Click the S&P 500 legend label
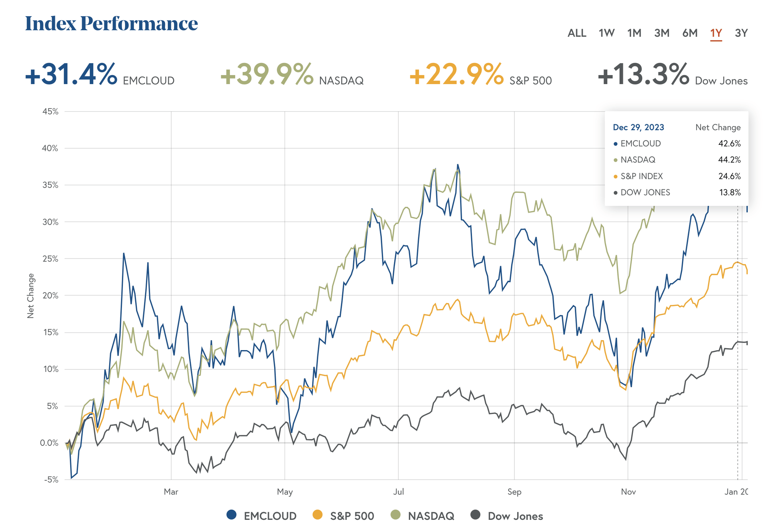The image size is (768, 532). (x=352, y=516)
